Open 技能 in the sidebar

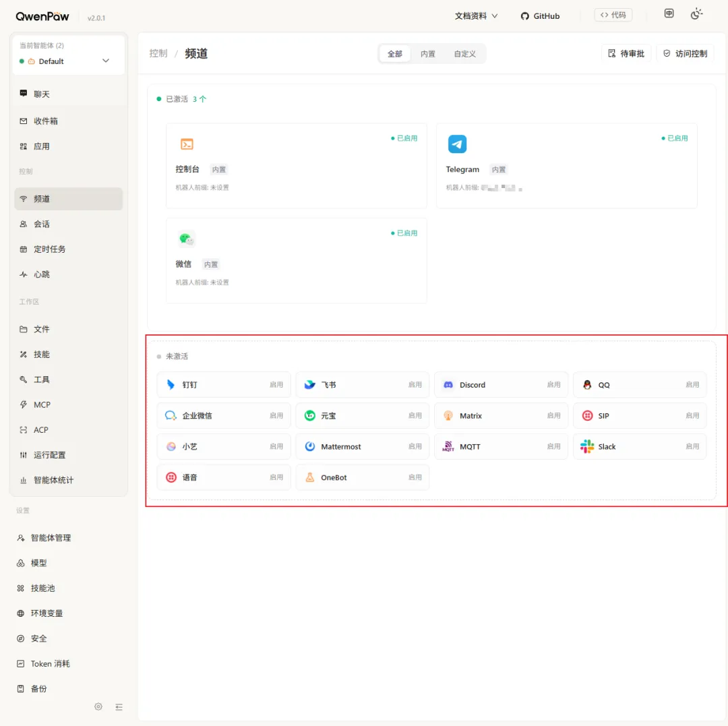[x=68, y=355]
